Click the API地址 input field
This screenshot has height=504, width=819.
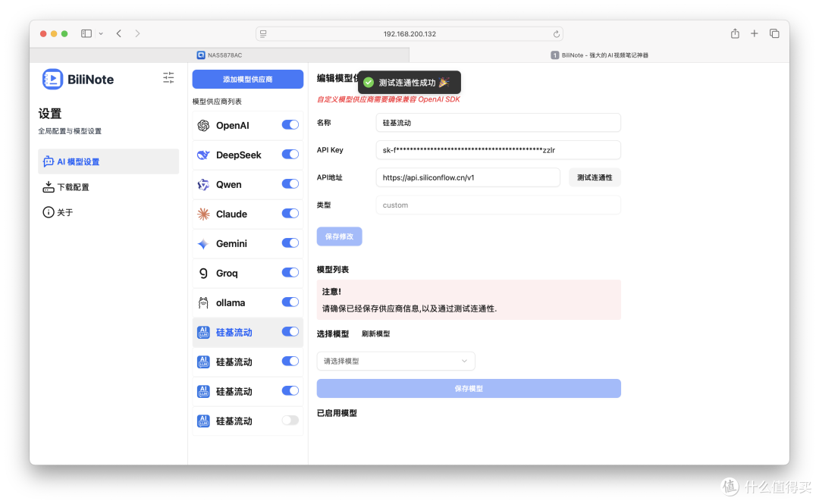[x=468, y=177]
